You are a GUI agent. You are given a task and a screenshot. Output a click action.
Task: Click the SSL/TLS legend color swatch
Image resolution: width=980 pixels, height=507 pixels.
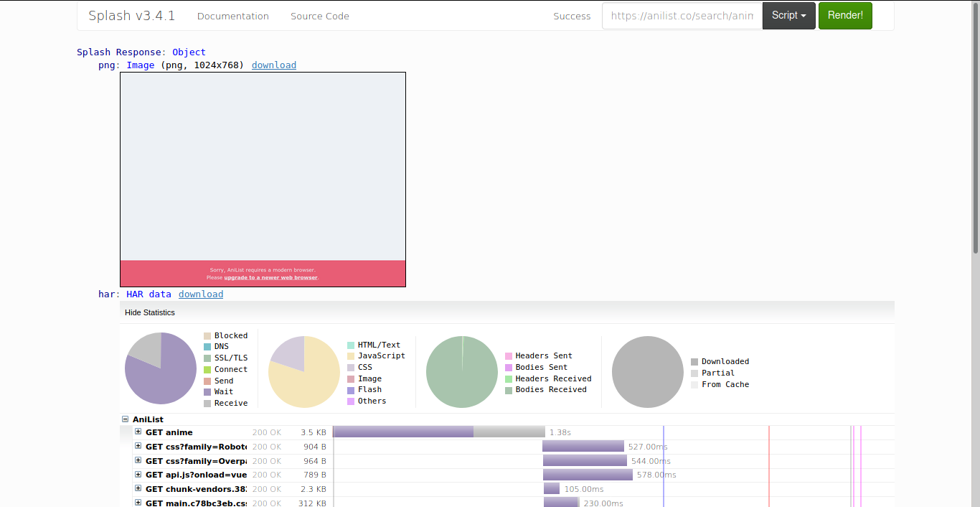pyautogui.click(x=207, y=358)
